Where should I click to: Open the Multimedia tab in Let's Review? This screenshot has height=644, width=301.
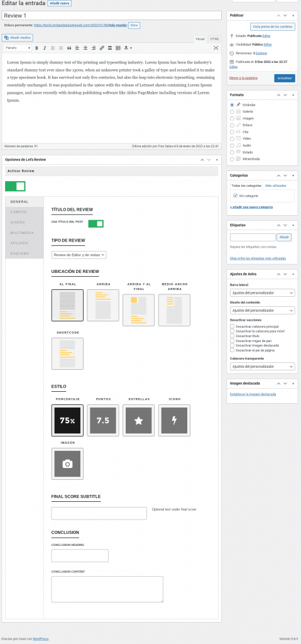coord(25,233)
